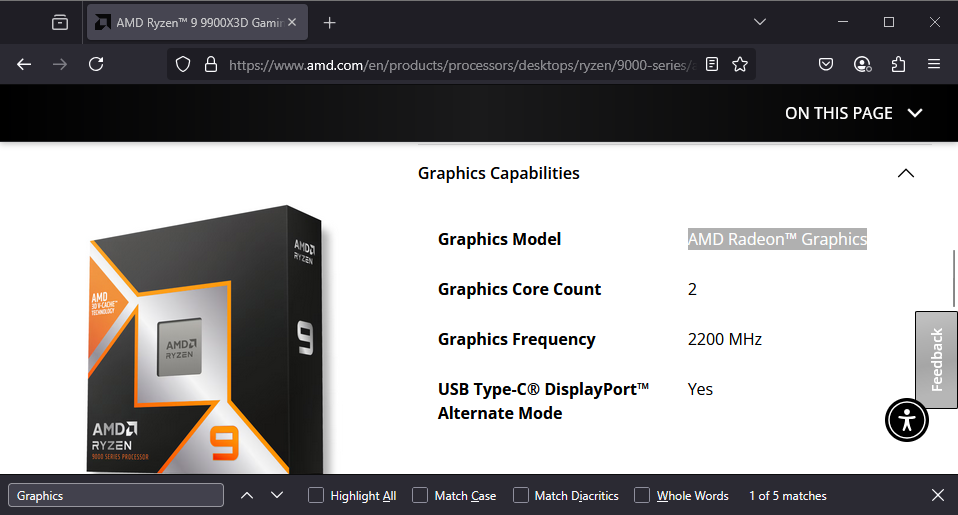Enable the Highlight All checkbox

(315, 495)
